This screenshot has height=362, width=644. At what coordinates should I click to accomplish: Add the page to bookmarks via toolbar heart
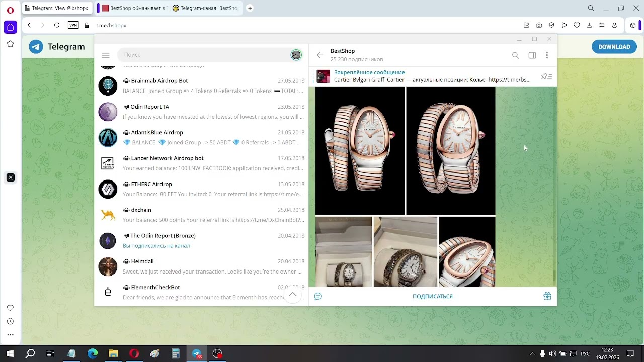click(577, 25)
